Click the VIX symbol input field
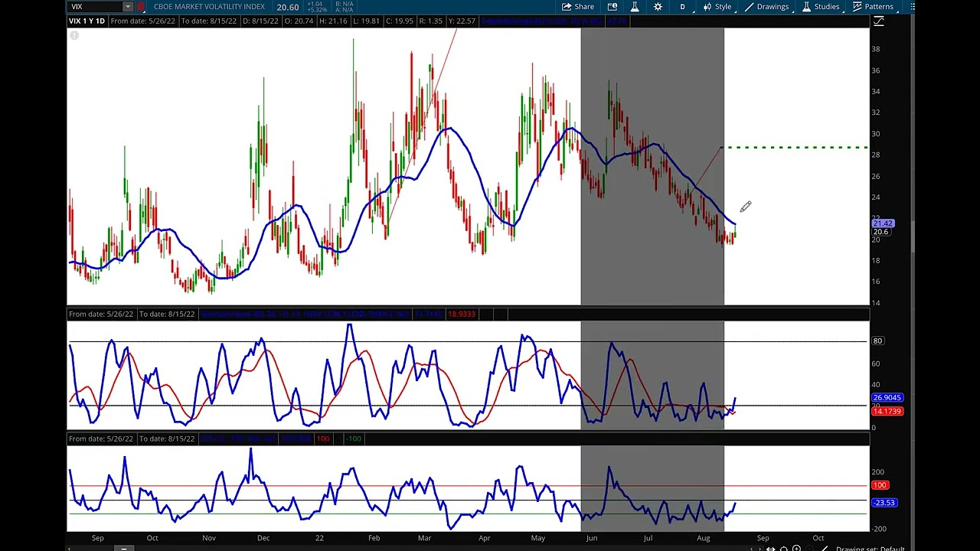980x551 pixels. pos(95,7)
